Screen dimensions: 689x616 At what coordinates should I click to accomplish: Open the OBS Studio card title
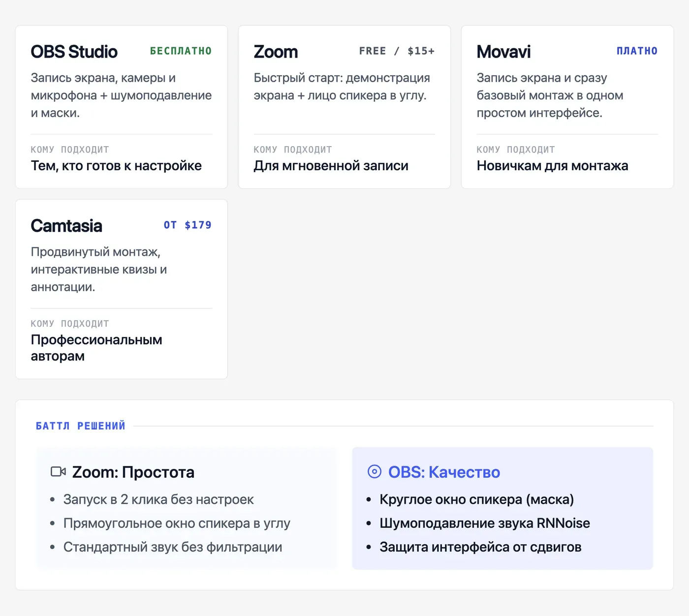coord(74,52)
